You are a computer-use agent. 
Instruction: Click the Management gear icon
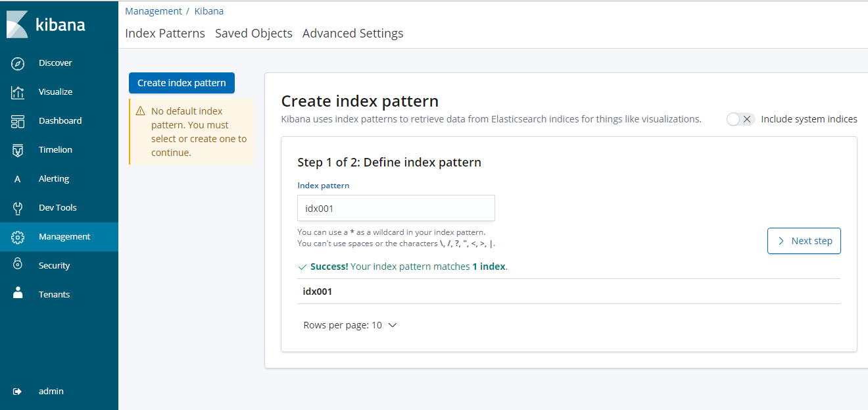click(x=18, y=237)
